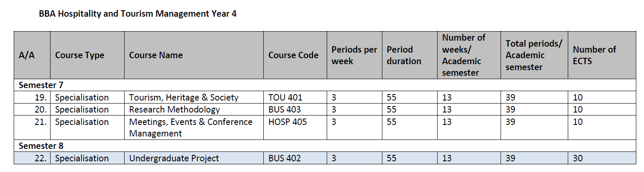Select the A/A column header

(x=27, y=55)
